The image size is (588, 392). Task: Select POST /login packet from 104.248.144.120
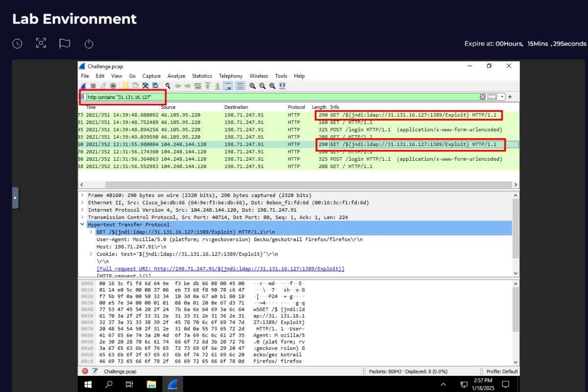[298, 159]
